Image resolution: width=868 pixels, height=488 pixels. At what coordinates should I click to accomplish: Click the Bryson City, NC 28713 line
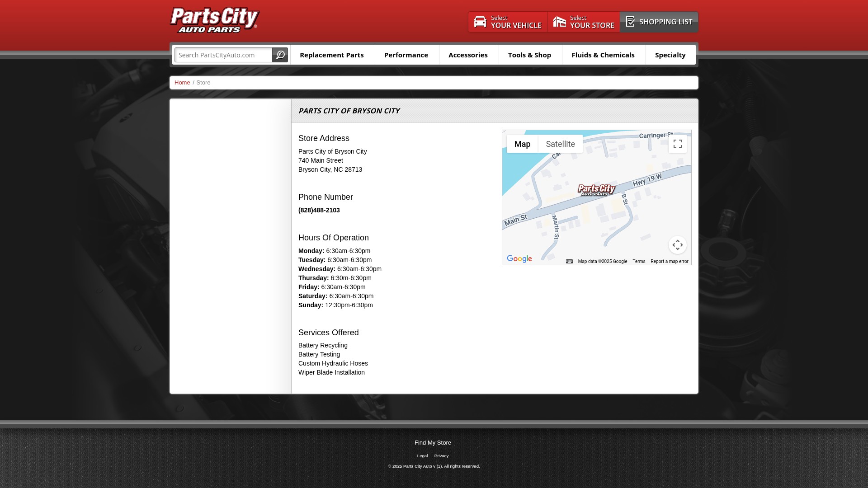(x=330, y=169)
